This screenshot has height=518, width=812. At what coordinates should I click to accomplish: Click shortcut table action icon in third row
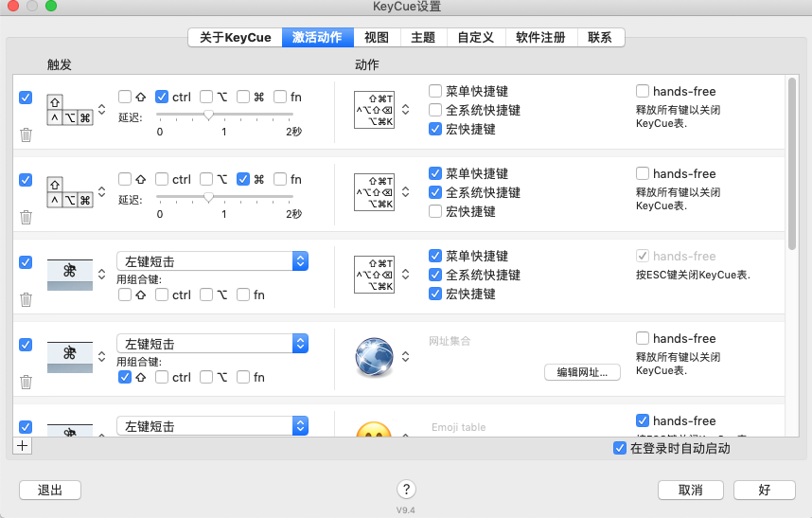pyautogui.click(x=375, y=275)
